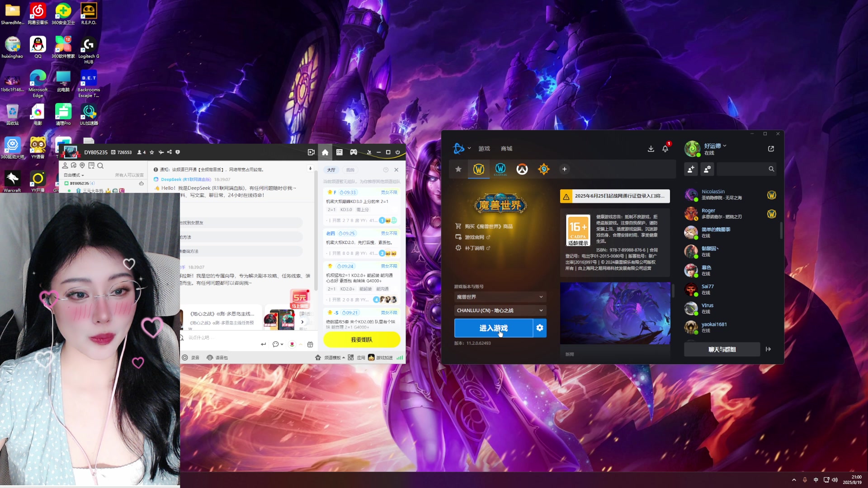This screenshot has height=488, width=868.
Task: Open NetEase Cloud Music desktop icon
Action: click(38, 14)
